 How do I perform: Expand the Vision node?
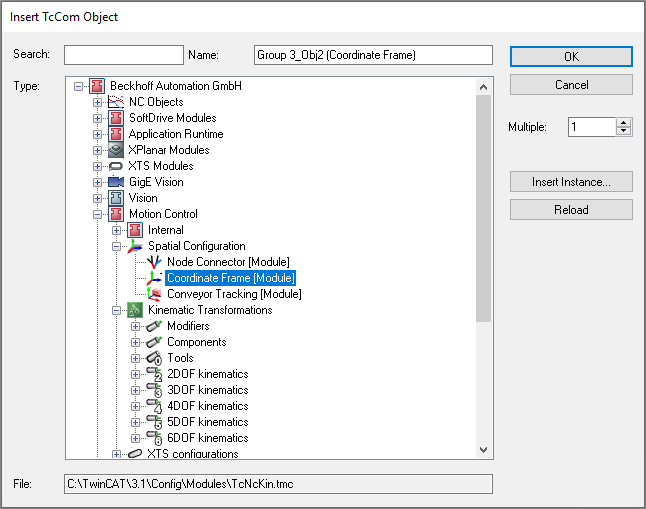pyautogui.click(x=97, y=198)
